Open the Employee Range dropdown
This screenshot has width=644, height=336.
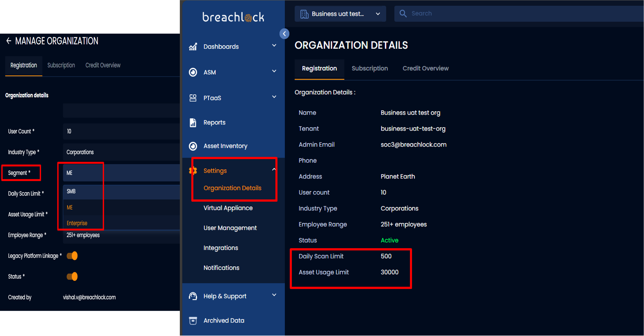[122, 235]
